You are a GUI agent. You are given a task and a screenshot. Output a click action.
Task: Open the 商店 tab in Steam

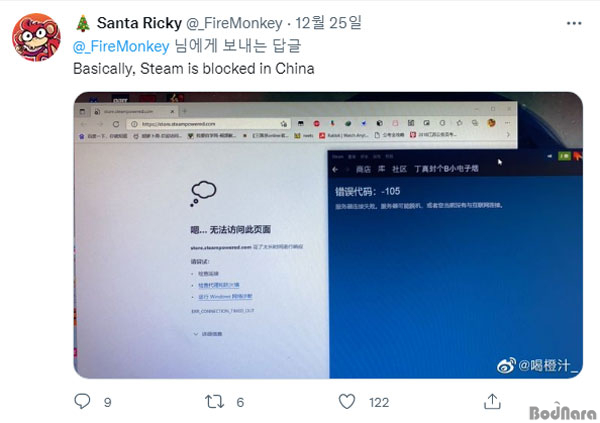point(363,169)
